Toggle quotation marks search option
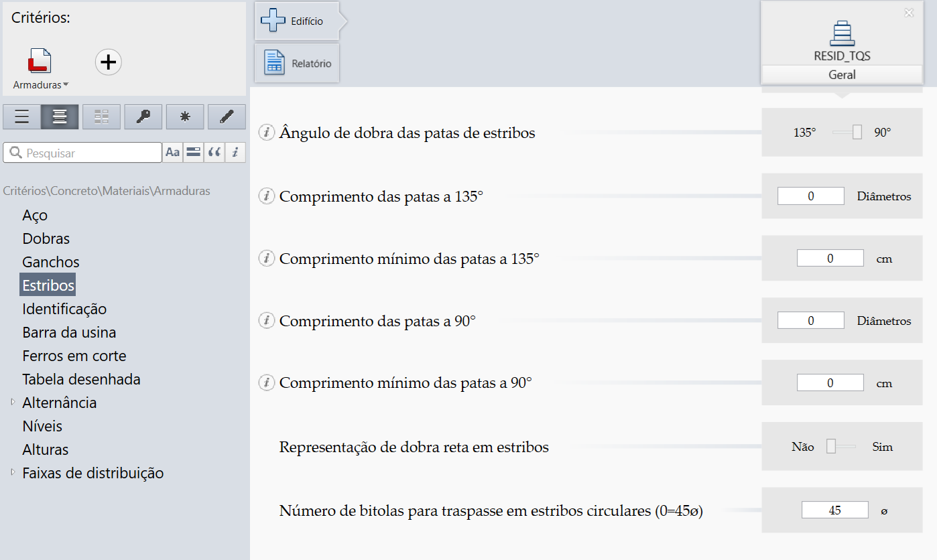 [x=214, y=153]
